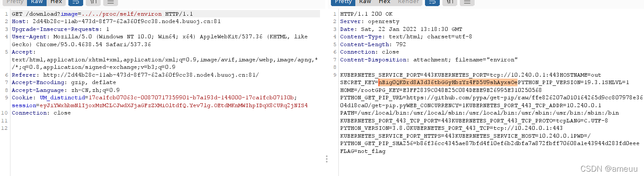644x176 pixels.
Task: Toggle line wrap icon in request panel
Action: [76, 2]
